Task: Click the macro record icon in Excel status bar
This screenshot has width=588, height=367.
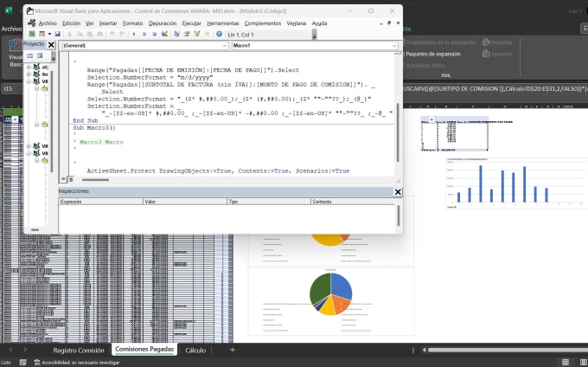Action: (x=22, y=363)
